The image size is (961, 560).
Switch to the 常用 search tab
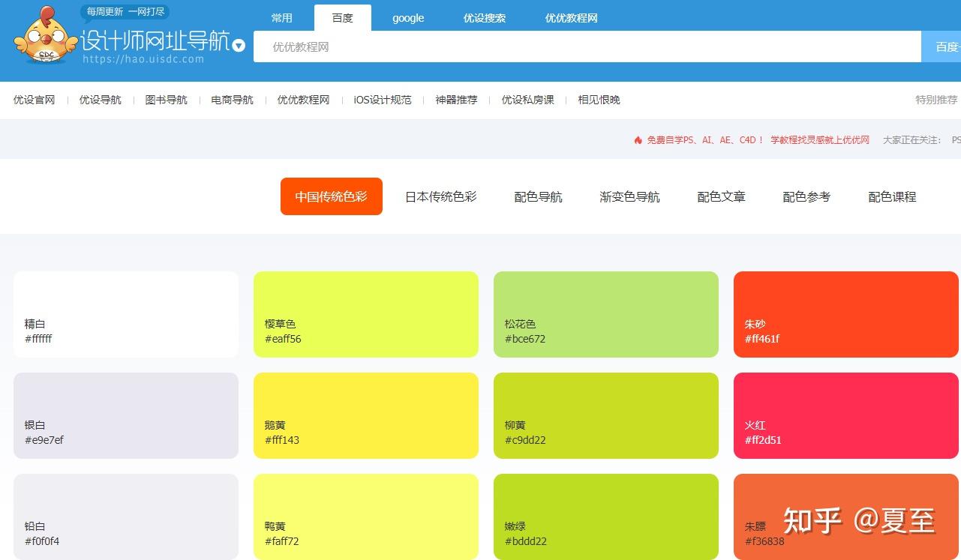(281, 18)
